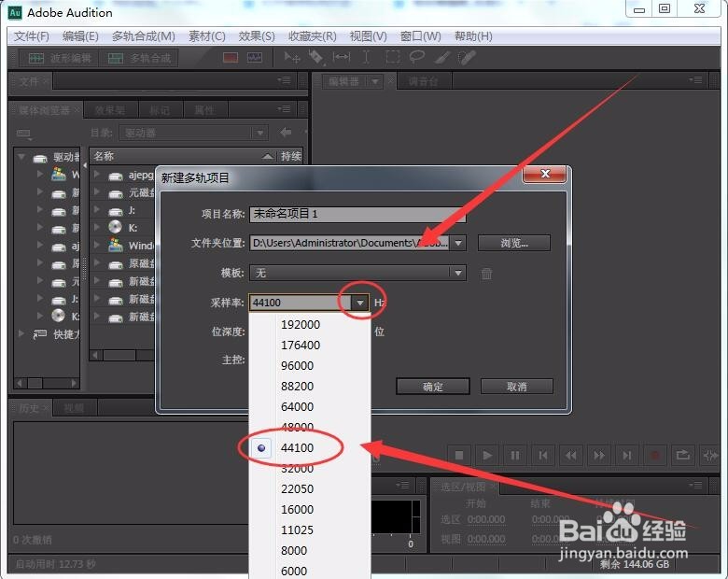Choose 96000 from sample rate list
The width and height of the screenshot is (728, 579).
297,365
